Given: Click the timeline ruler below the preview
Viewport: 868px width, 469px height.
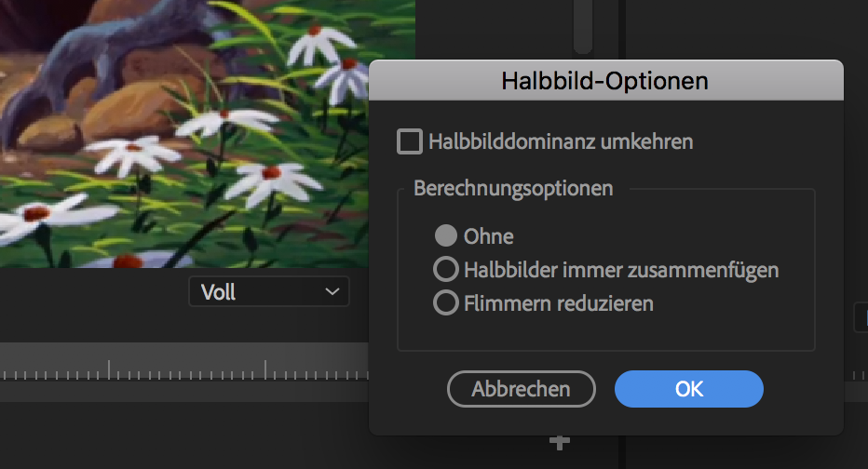Looking at the screenshot, I should coord(186,370).
